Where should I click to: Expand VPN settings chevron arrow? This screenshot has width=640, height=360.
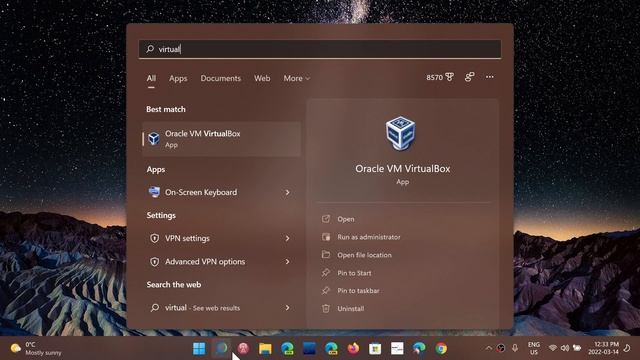[x=287, y=238]
